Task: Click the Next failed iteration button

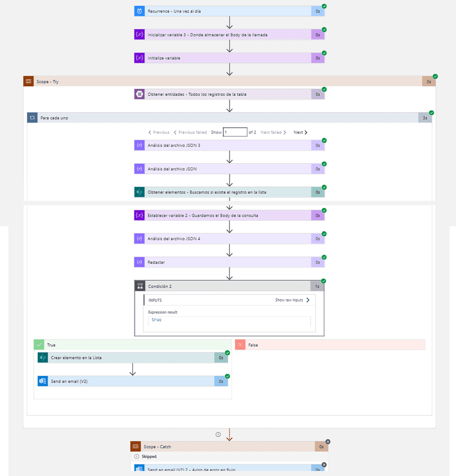Action: (273, 133)
